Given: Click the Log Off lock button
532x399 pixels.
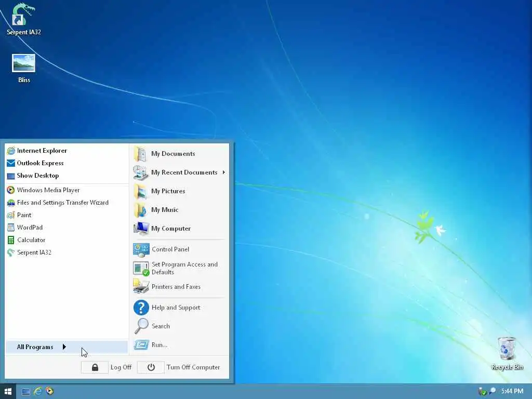Looking at the screenshot, I should pyautogui.click(x=95, y=367).
